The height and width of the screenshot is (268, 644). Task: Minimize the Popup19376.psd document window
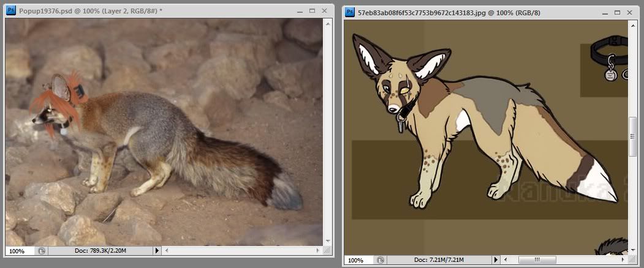[x=299, y=11]
